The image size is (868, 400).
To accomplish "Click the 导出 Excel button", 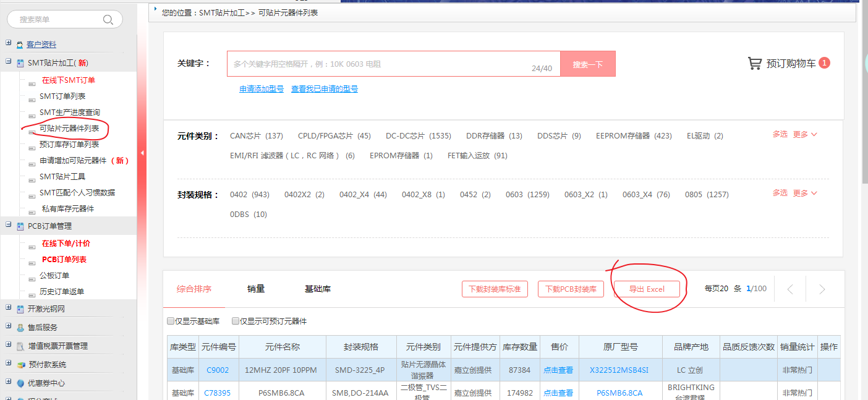I will click(x=647, y=289).
